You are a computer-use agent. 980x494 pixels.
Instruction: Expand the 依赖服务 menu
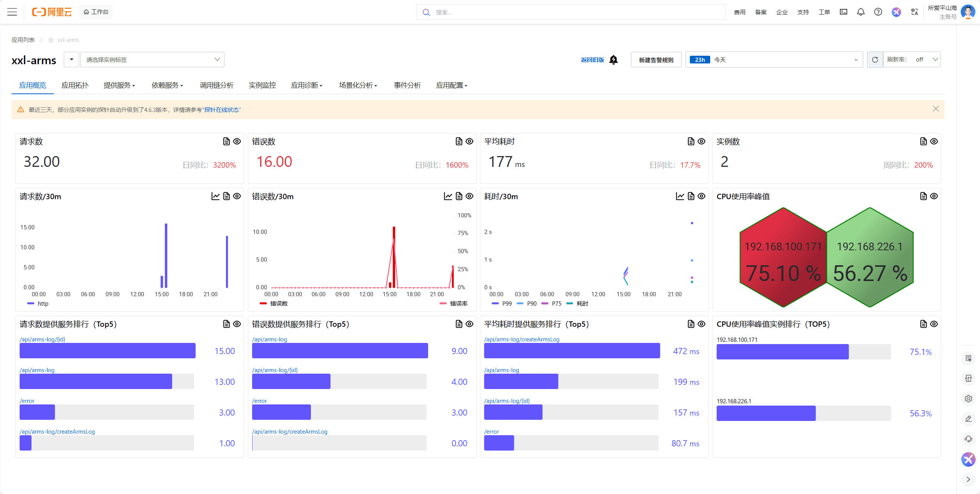167,85
